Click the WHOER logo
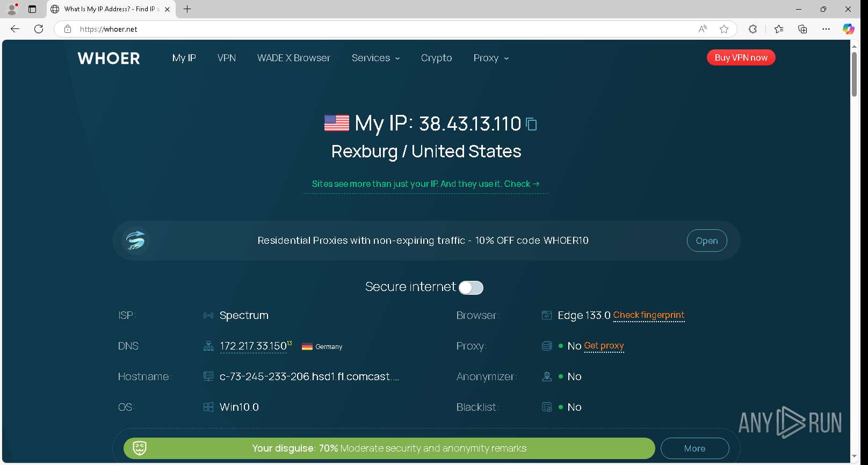Image resolution: width=868 pixels, height=465 pixels. (x=108, y=58)
